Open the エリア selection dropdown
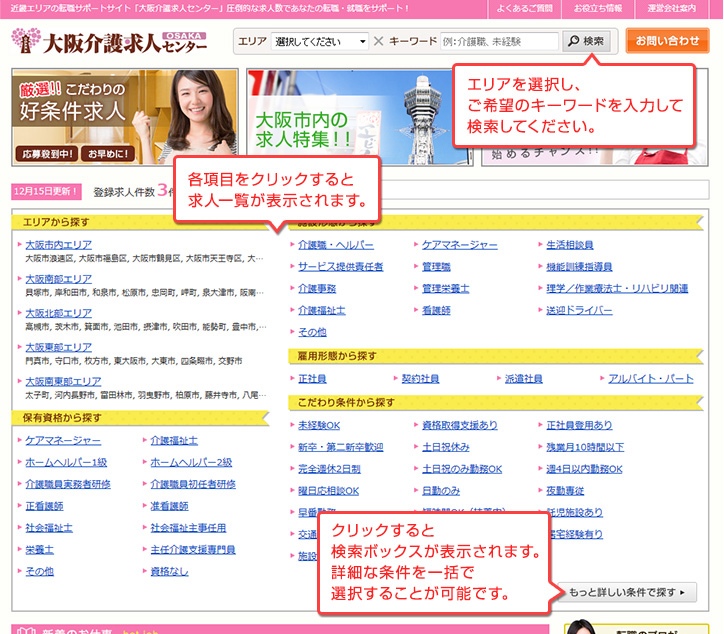724x634 pixels. coord(320,42)
